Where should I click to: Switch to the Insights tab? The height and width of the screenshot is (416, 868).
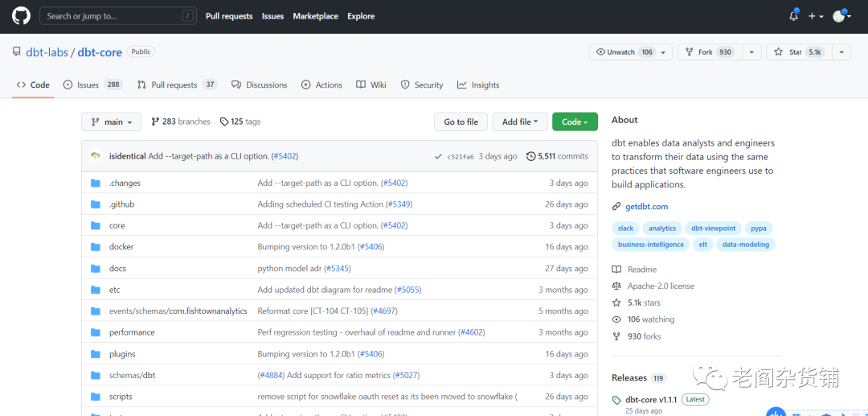coord(478,84)
